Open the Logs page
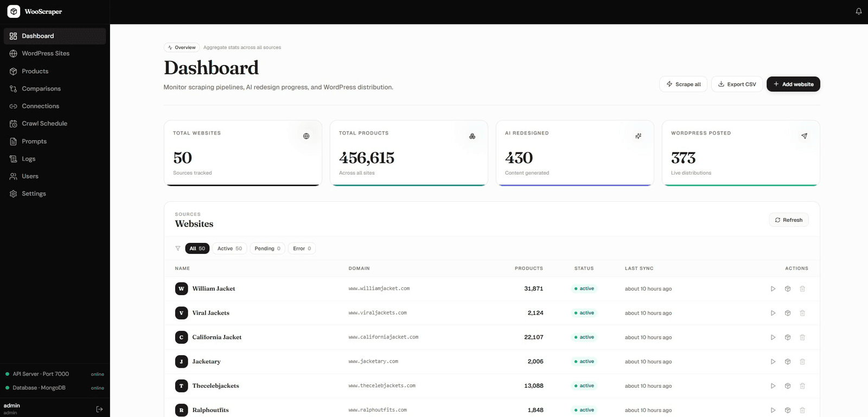This screenshot has height=417, width=868. point(55,158)
